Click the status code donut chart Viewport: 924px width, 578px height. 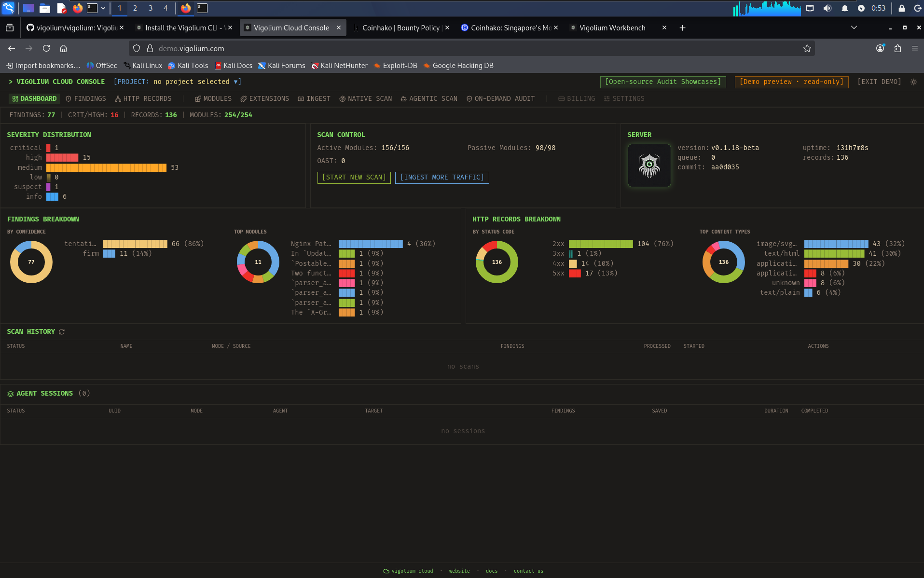click(x=497, y=262)
